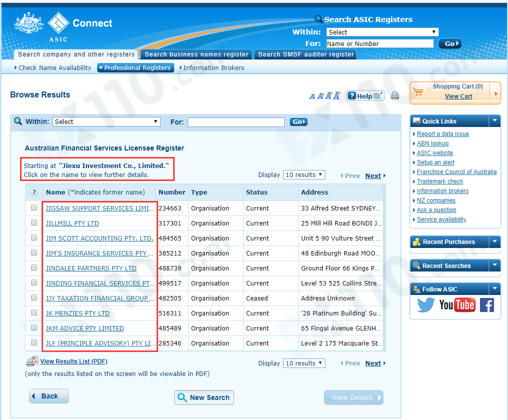Open Service availability link

[441, 219]
